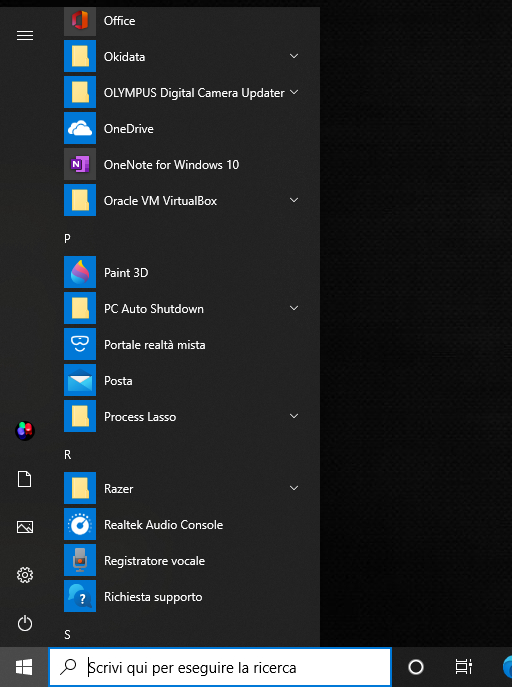Open the Portale realtà mista headset icon
The image size is (512, 687).
80,344
